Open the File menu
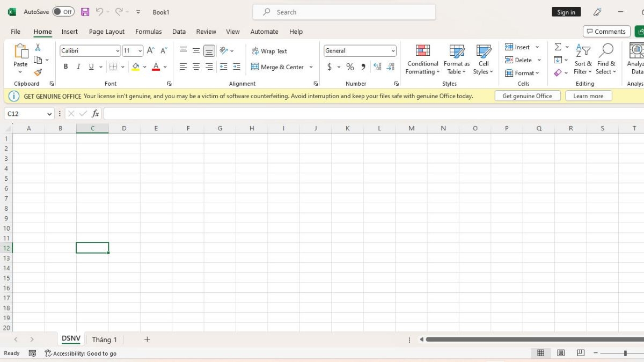This screenshot has height=362, width=644. pos(16,32)
